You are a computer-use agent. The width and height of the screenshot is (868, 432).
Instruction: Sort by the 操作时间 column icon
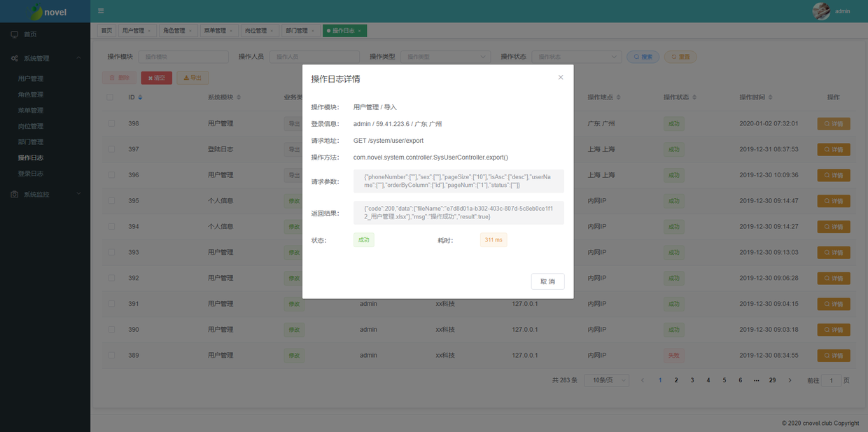coord(771,97)
